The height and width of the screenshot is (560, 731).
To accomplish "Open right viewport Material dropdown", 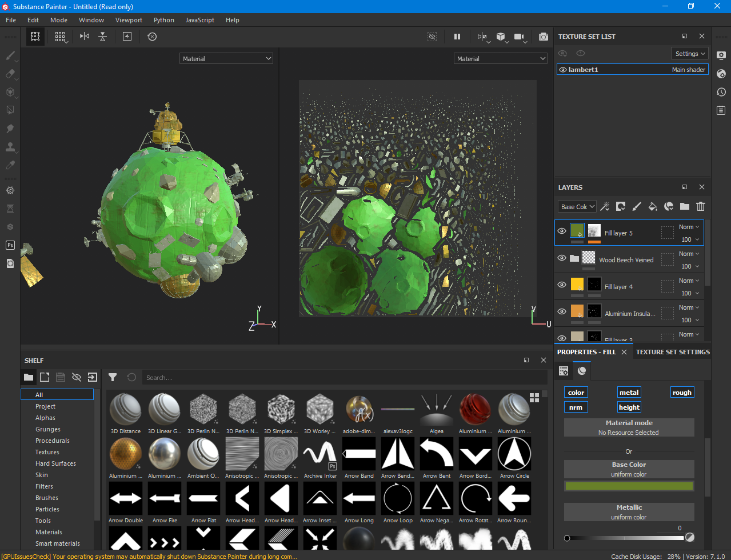I will coord(501,59).
